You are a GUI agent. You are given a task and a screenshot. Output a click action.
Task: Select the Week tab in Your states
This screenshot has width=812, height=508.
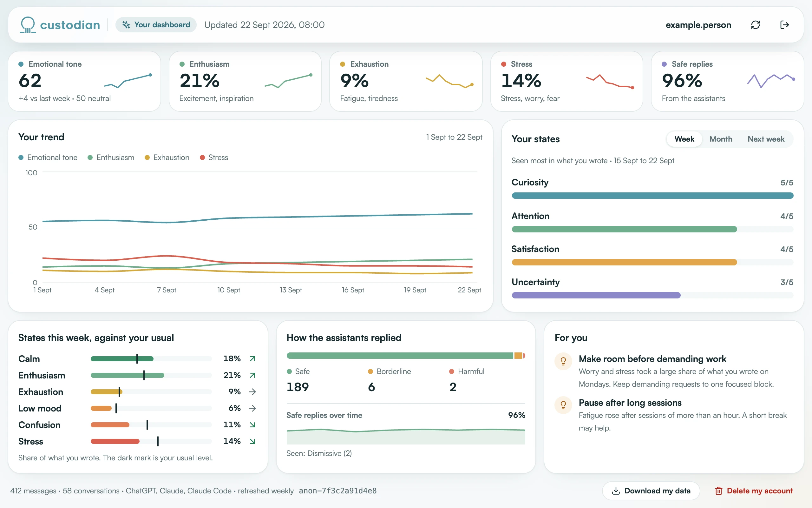[x=684, y=139]
